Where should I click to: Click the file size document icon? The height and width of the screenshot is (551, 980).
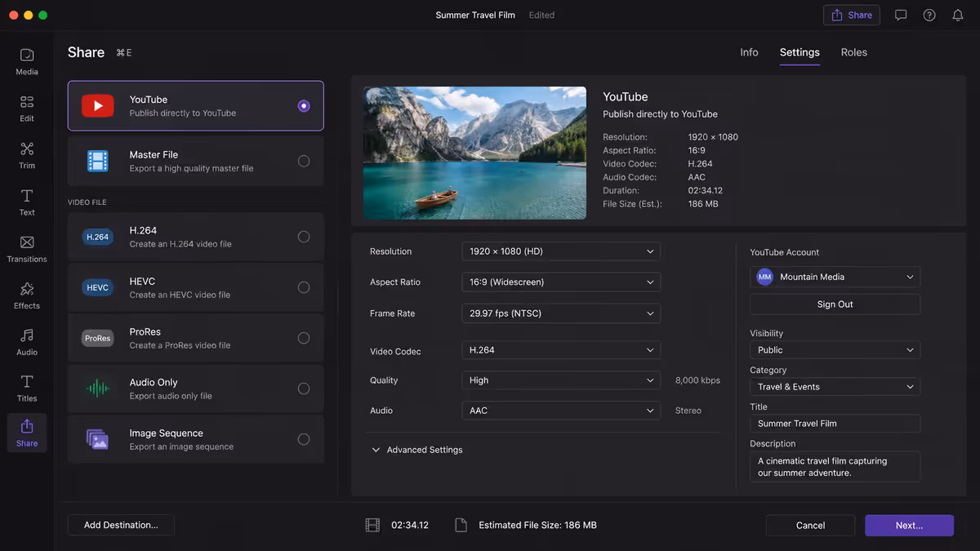tap(461, 525)
